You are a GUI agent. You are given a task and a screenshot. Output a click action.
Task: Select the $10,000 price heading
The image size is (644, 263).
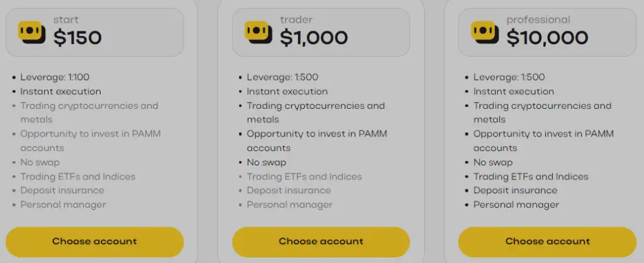pyautogui.click(x=547, y=38)
